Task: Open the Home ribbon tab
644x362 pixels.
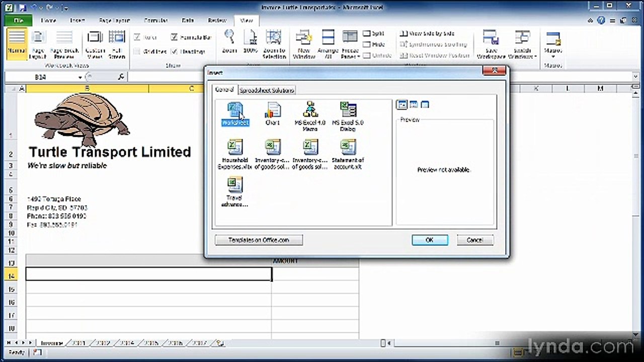Action: click(x=48, y=21)
